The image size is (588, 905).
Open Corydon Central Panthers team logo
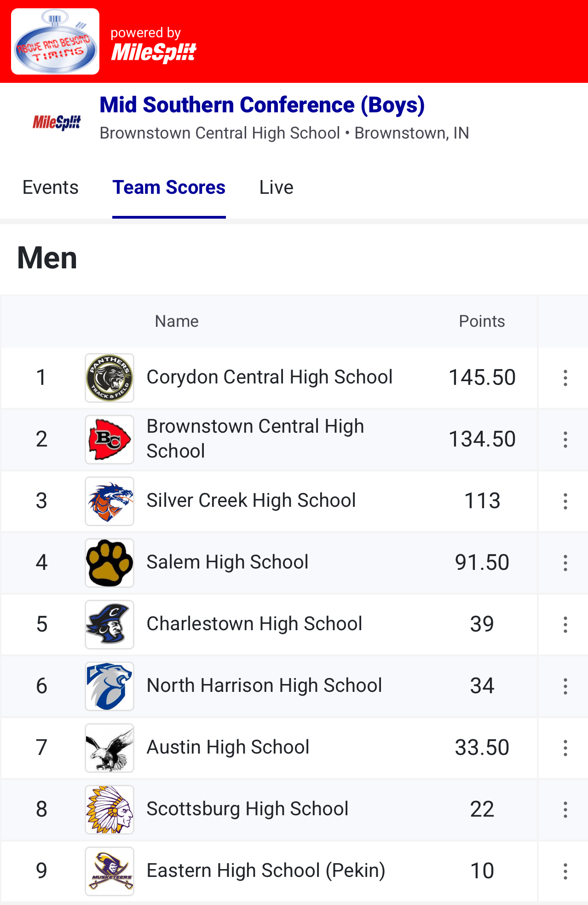[x=110, y=378]
